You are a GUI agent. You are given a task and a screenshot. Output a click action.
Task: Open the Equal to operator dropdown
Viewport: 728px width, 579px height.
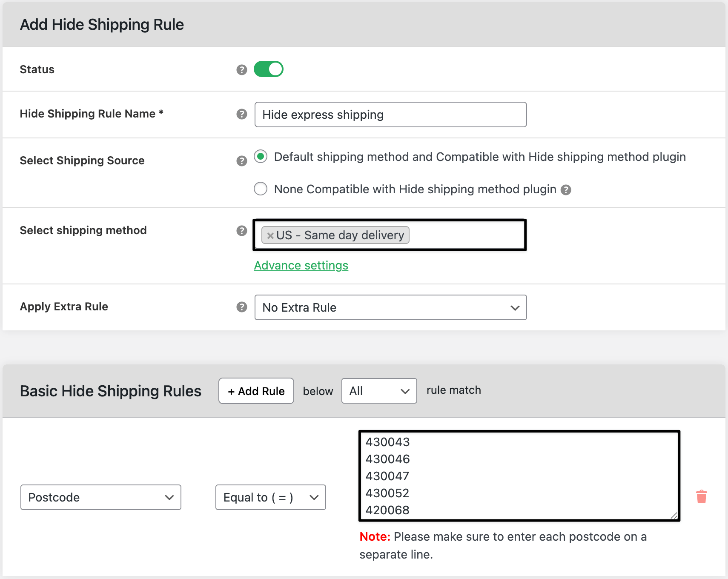click(x=271, y=497)
